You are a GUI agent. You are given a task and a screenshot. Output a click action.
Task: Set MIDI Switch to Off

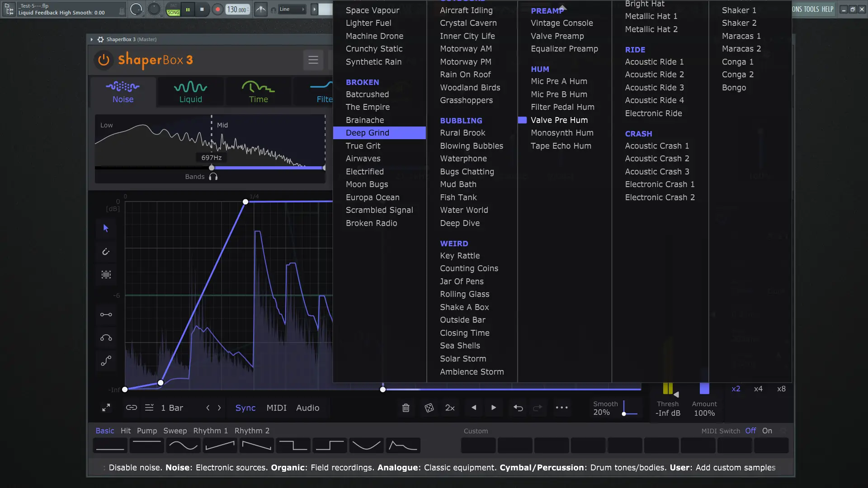click(750, 431)
